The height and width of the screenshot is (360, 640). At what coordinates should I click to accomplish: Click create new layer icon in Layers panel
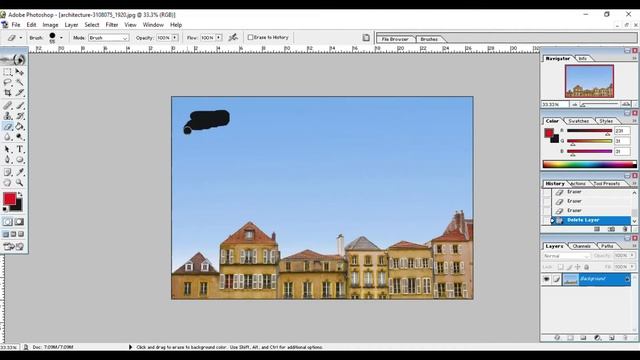[x=611, y=338]
